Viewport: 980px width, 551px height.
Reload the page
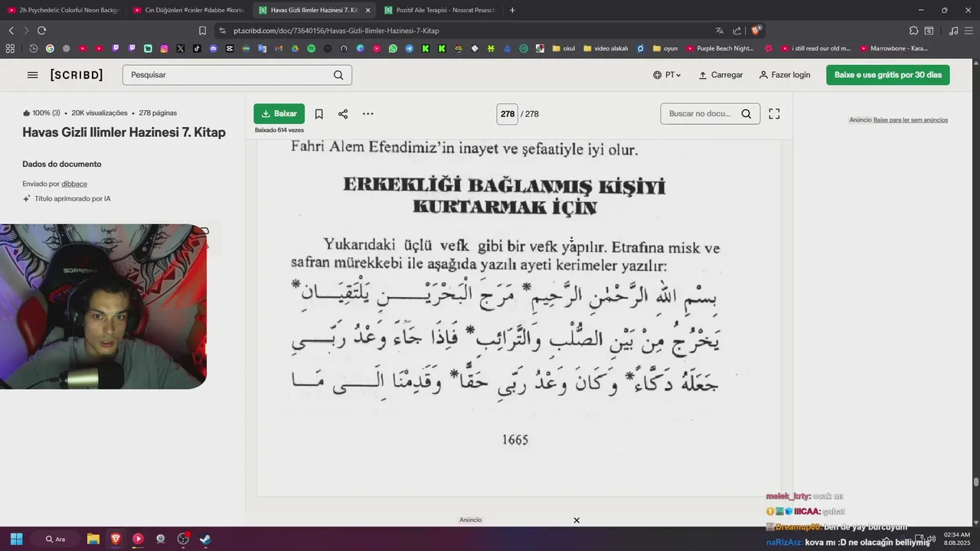[x=41, y=31]
